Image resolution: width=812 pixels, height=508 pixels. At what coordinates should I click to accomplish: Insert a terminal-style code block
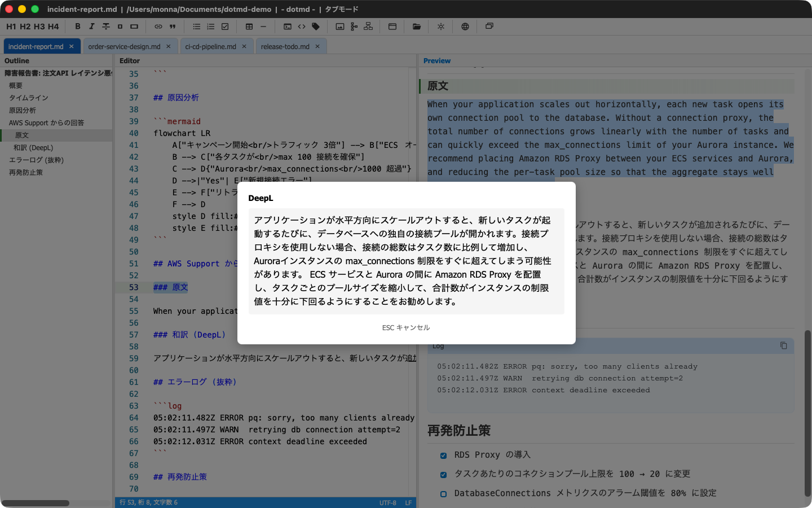[x=288, y=27]
